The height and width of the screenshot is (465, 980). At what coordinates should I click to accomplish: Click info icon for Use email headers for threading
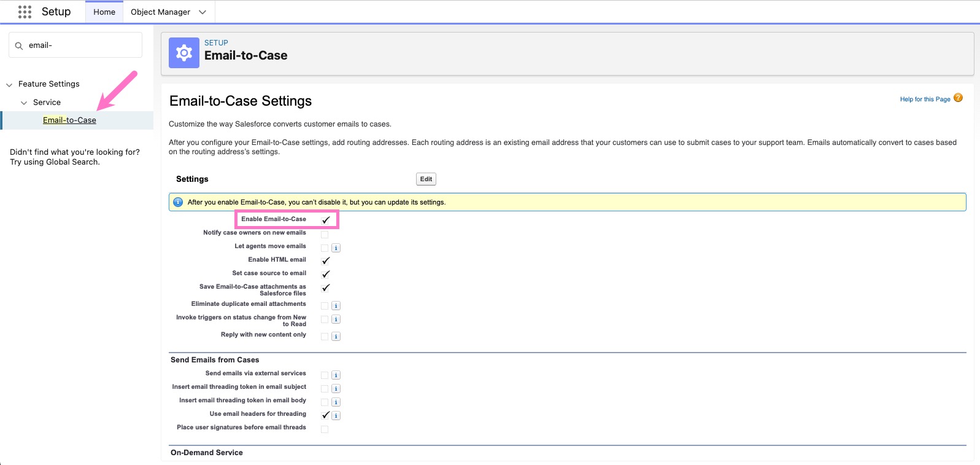click(x=336, y=416)
